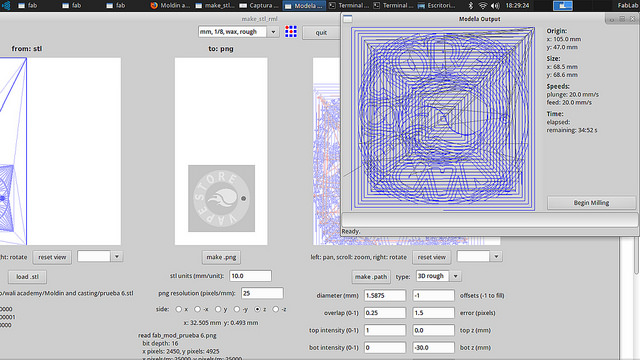Image resolution: width=640 pixels, height=360 pixels.
Task: Edit the diameter (mm) field
Action: [385, 296]
